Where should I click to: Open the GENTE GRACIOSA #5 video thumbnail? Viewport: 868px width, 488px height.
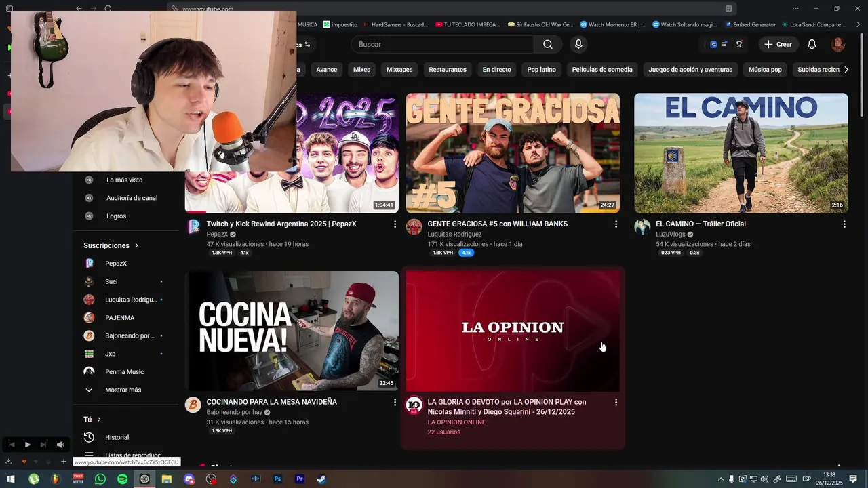[513, 153]
